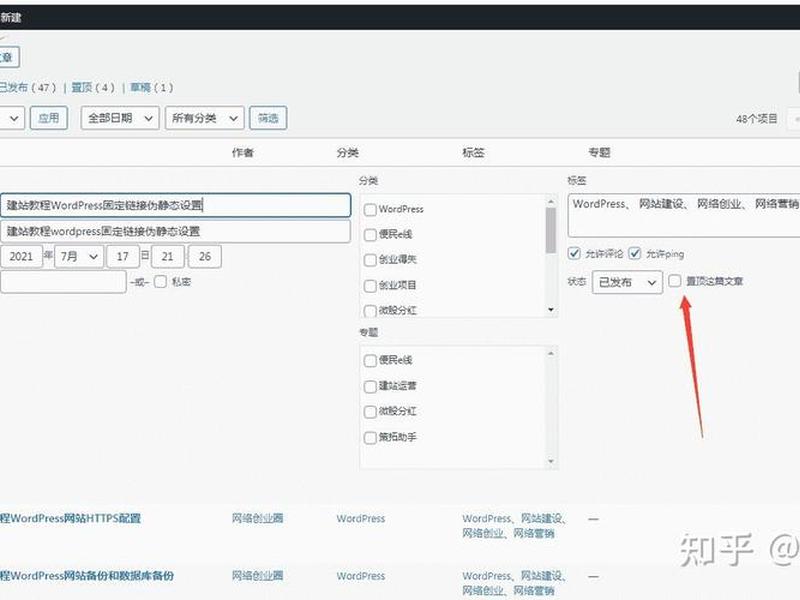Click the 应用 apply button

49,118
